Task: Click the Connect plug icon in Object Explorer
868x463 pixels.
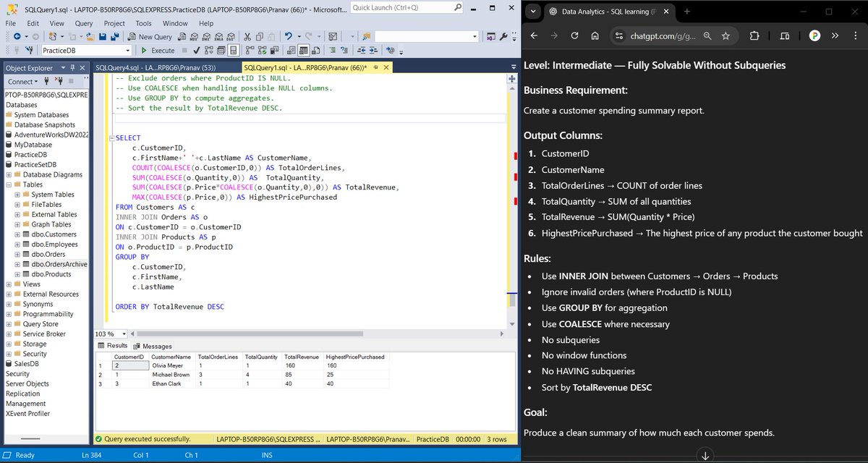Action: [x=46, y=81]
